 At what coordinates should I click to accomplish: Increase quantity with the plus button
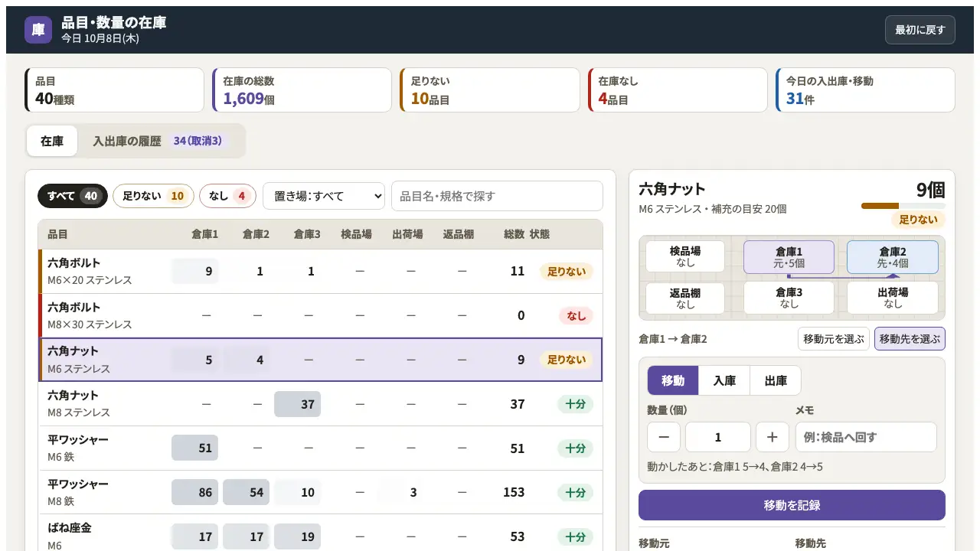click(773, 437)
